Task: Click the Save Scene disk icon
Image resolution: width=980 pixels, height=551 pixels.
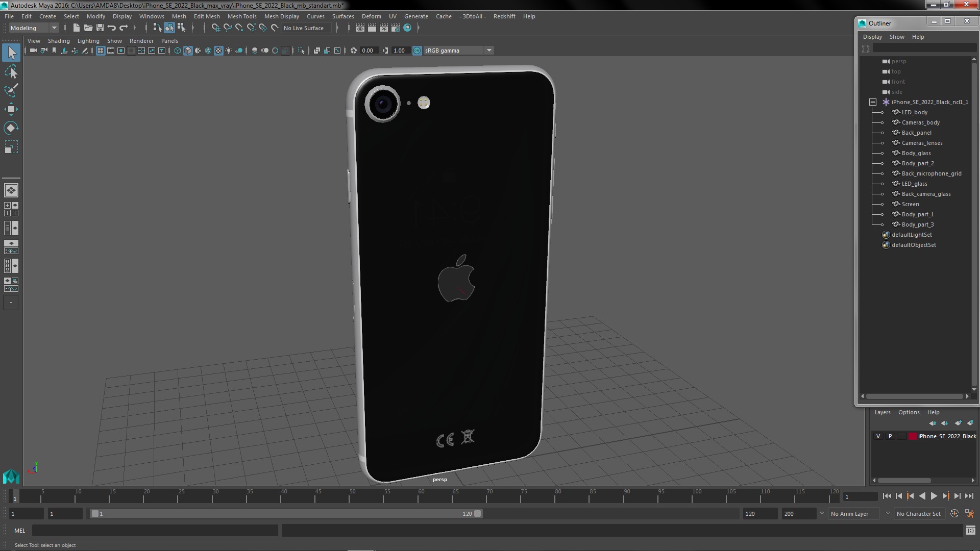Action: 100,28
